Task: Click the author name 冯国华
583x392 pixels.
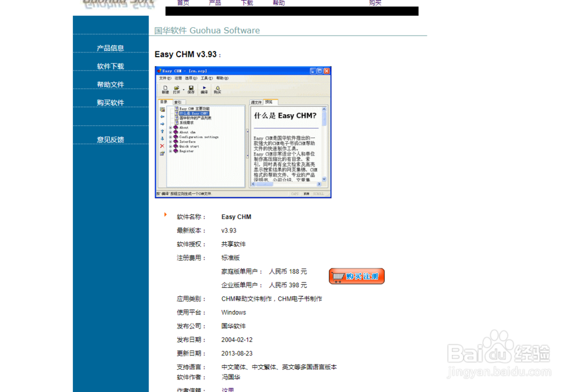Action: (230, 377)
